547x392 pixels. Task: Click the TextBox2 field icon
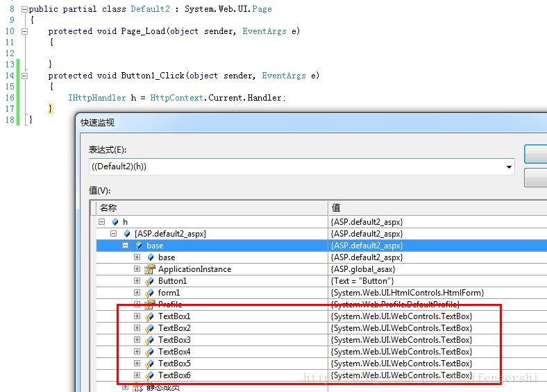[150, 329]
